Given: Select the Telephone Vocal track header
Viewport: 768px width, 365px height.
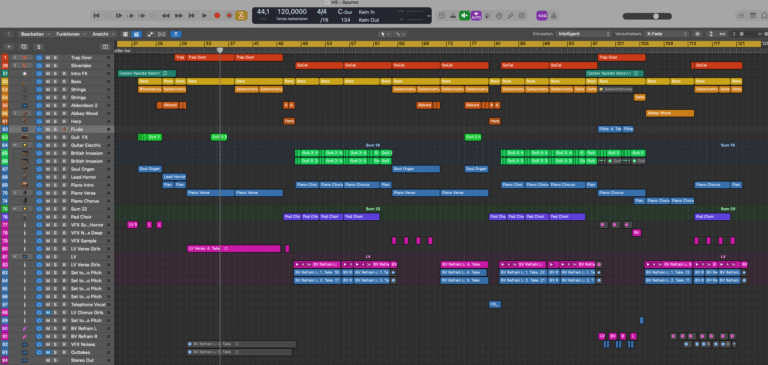Looking at the screenshot, I should click(x=57, y=305).
